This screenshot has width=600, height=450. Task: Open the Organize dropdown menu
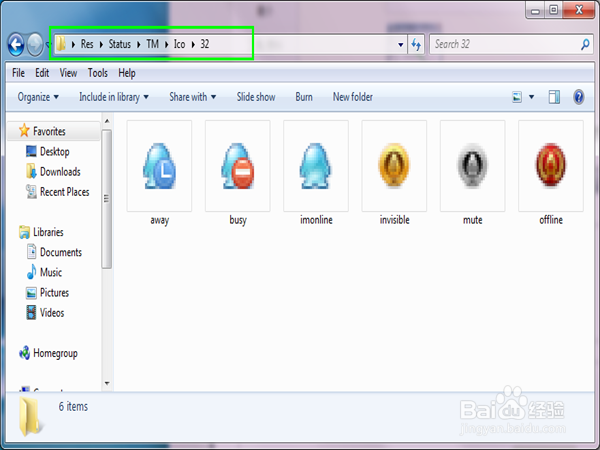pos(38,97)
